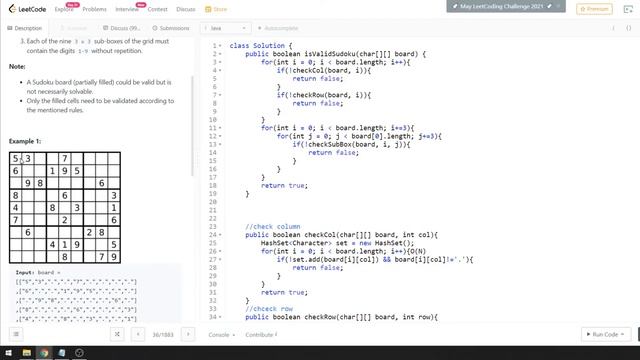The image size is (640, 360).
Task: Collapse code fold at line 7
Action: pos(220,95)
